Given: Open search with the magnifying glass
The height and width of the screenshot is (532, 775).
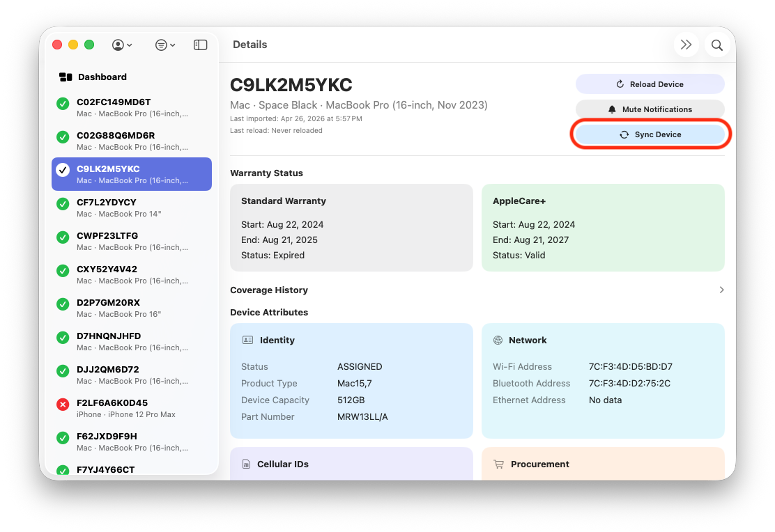Looking at the screenshot, I should pyautogui.click(x=716, y=45).
